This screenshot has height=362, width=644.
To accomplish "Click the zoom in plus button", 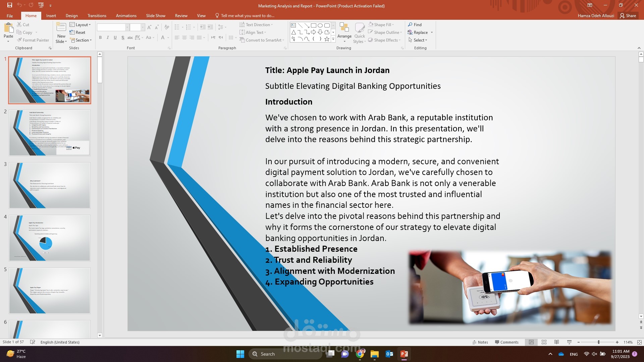I will 617,342.
